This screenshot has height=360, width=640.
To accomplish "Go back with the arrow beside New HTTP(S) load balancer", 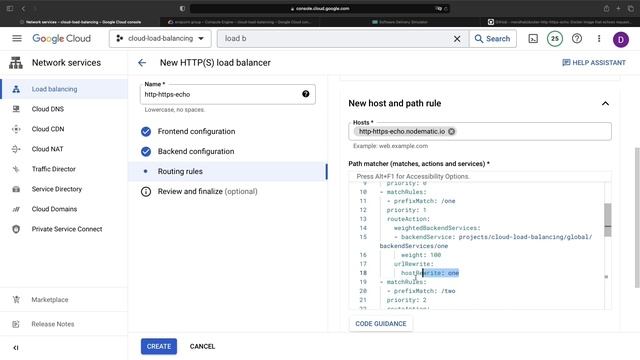I will [142, 63].
